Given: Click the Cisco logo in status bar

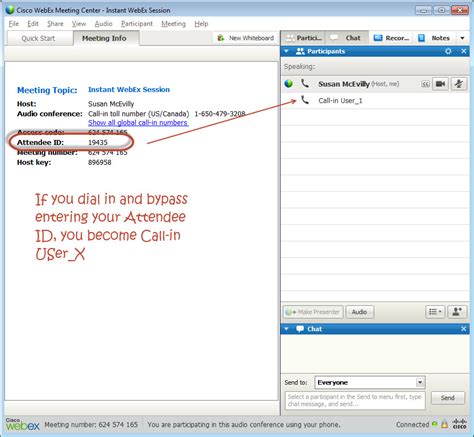Looking at the screenshot, I should [459, 424].
